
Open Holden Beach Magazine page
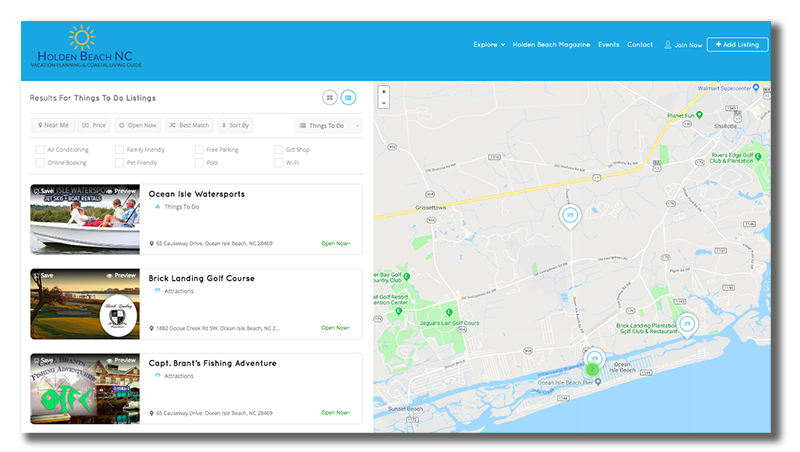(552, 45)
